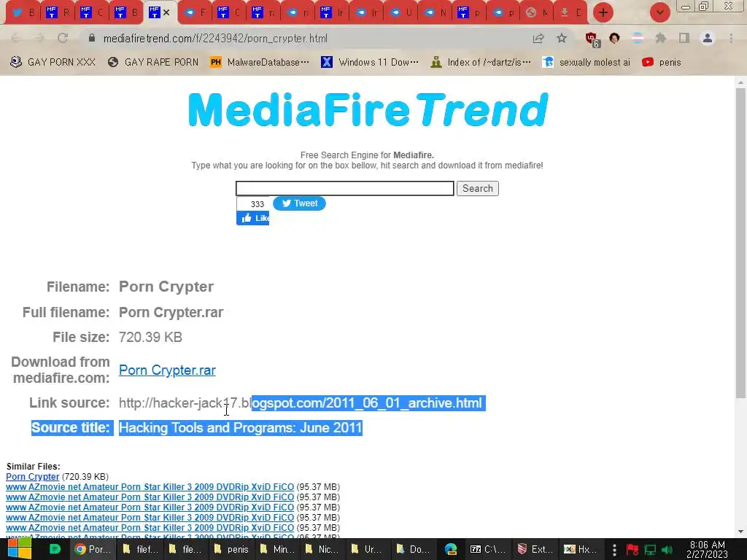Click the Search button

point(477,189)
